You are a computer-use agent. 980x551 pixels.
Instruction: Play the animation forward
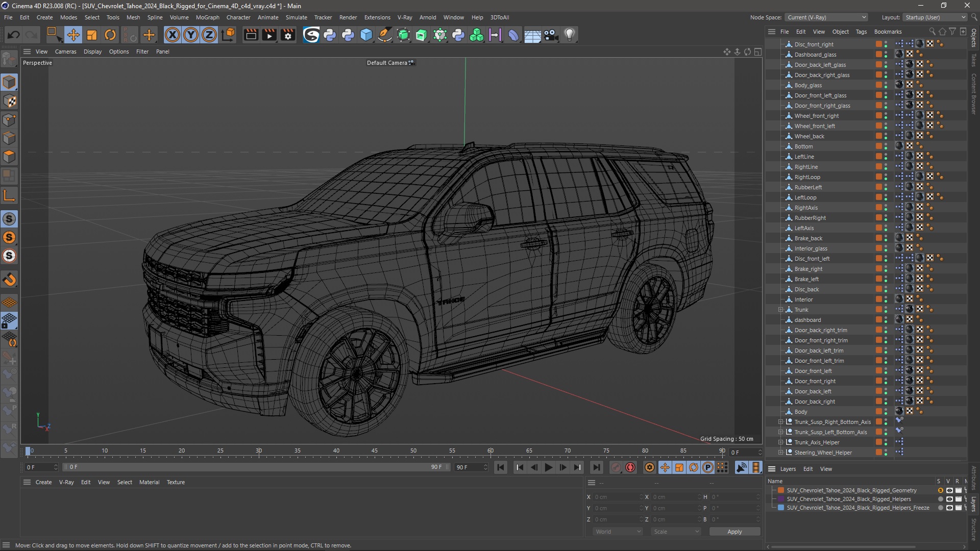[x=549, y=467]
